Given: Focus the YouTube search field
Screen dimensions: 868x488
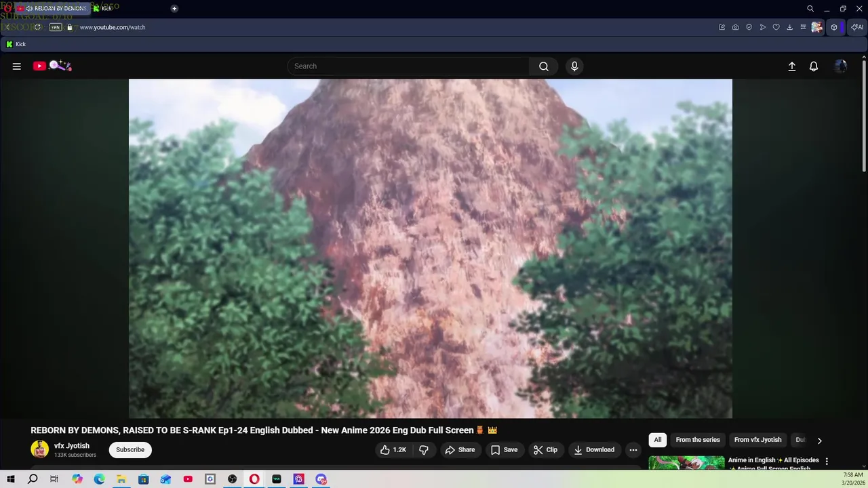Looking at the screenshot, I should point(408,66).
